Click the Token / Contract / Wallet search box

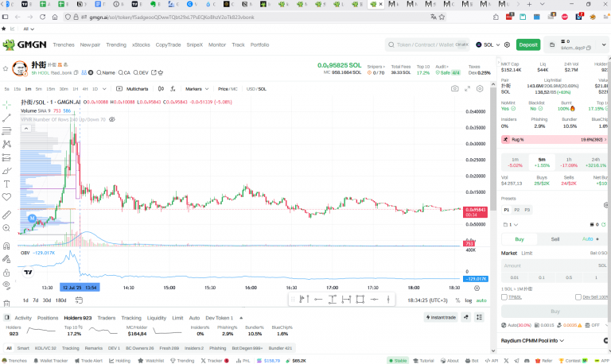[427, 45]
